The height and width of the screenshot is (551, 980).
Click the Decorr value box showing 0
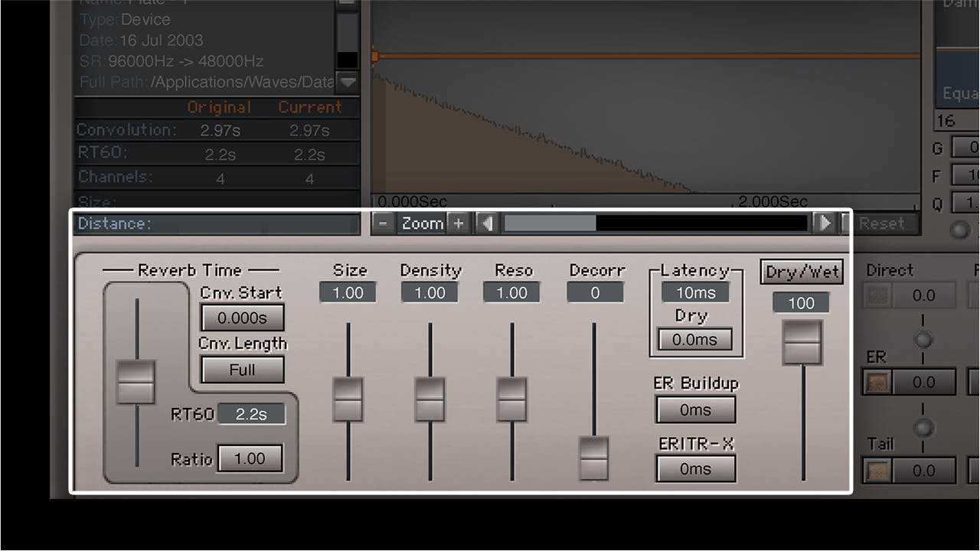[x=595, y=292]
